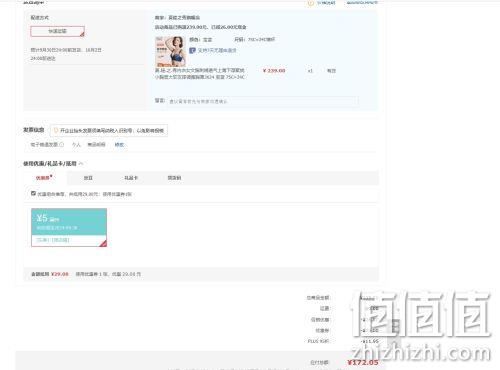Viewport: 500px width, 370px height.
Task: Collapse the coupon/gift card section chevron
Action: tap(81, 163)
